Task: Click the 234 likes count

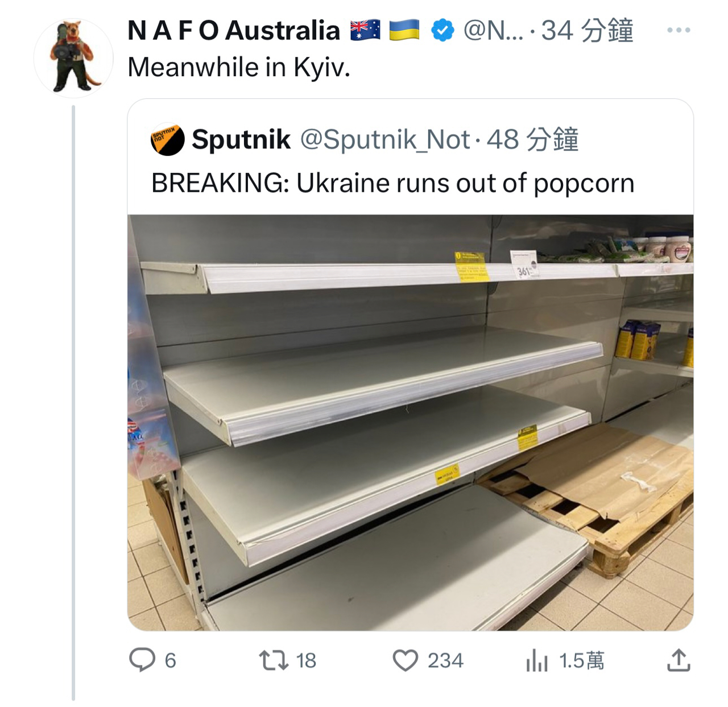Action: pos(445,660)
